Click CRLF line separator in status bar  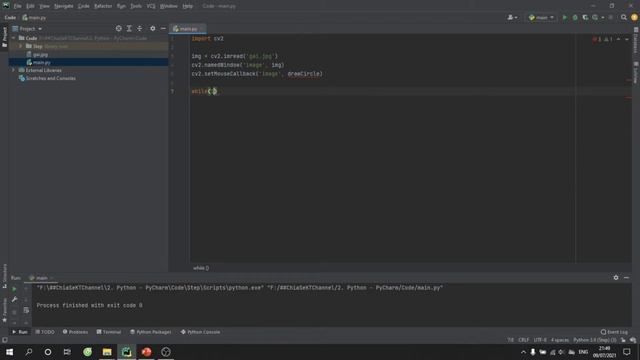tap(524, 340)
